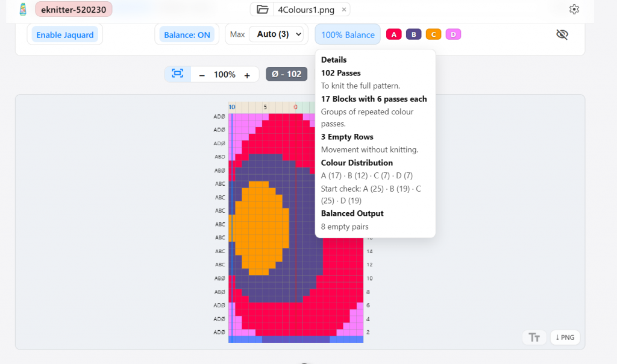The width and height of the screenshot is (617, 364).
Task: Enable Jaquard mode
Action: 64,35
